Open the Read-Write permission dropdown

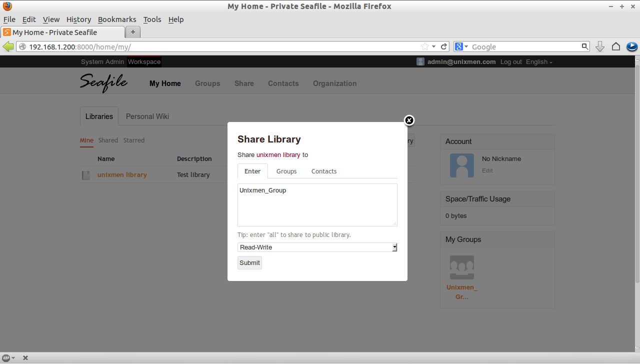point(317,247)
